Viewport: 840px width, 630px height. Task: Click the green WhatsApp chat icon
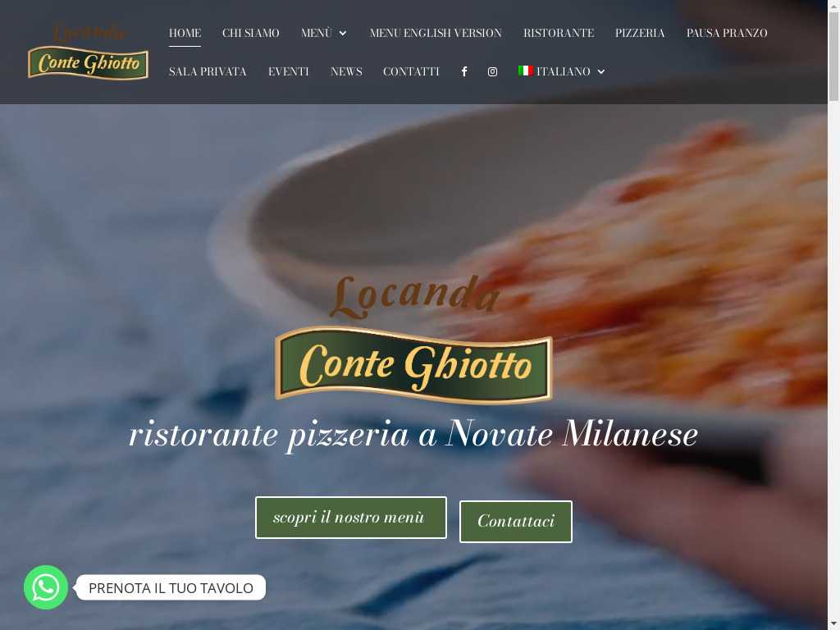(46, 587)
